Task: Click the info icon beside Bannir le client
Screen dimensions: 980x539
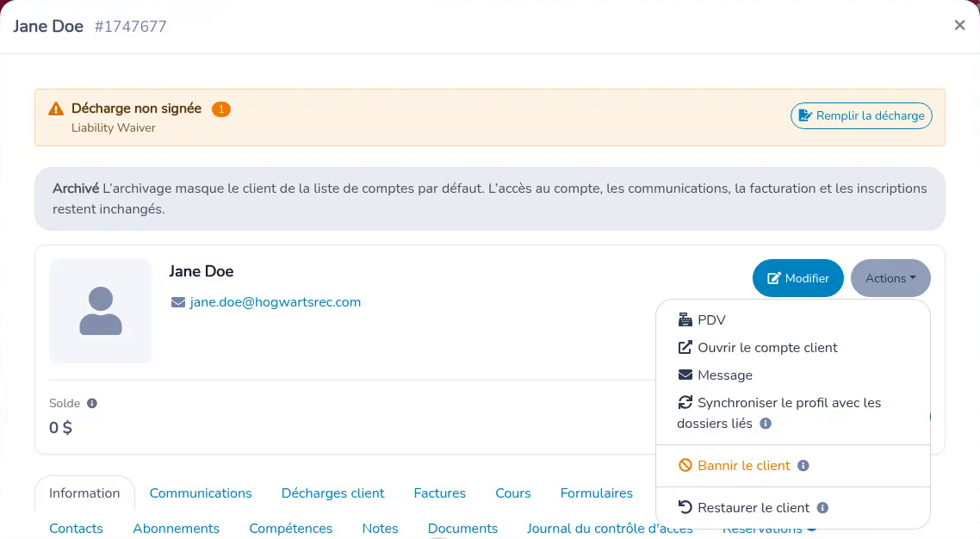Action: 803,465
